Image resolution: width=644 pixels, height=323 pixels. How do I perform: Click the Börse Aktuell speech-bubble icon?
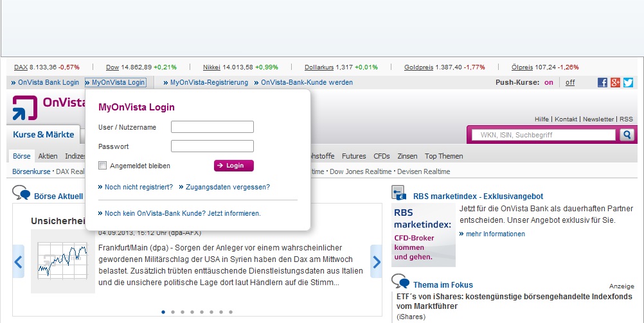coord(21,193)
